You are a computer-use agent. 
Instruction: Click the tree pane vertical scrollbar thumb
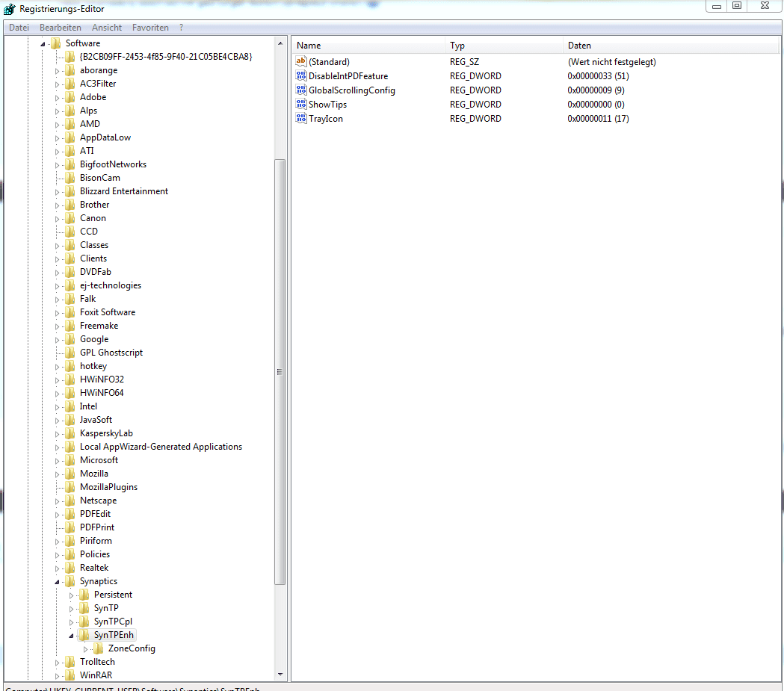pos(280,372)
